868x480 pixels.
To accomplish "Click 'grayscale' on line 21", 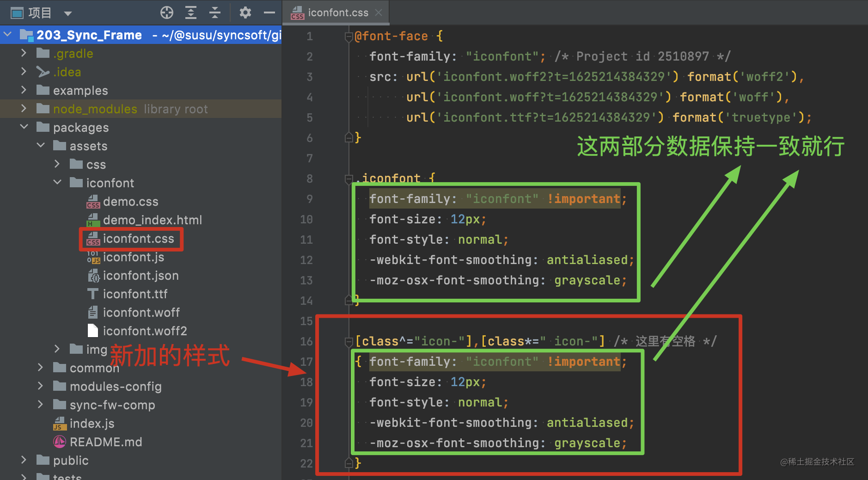I will click(x=587, y=443).
